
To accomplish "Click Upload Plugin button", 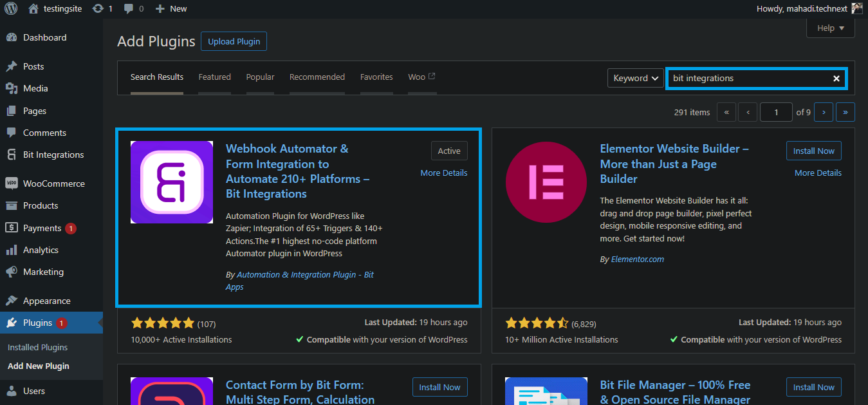I will click(234, 42).
